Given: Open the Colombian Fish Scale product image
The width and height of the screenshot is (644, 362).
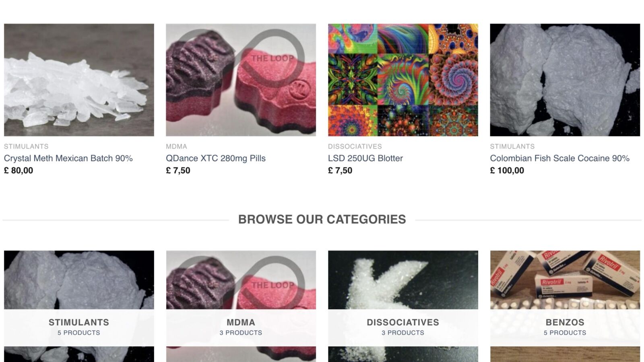Looking at the screenshot, I should [x=565, y=80].
